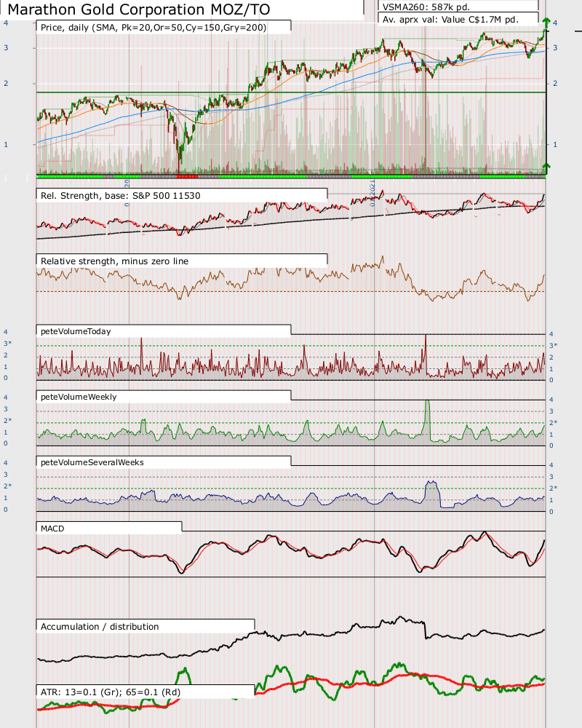Click the green up arrow atop price axis
This screenshot has height=728, width=582.
coord(547,22)
